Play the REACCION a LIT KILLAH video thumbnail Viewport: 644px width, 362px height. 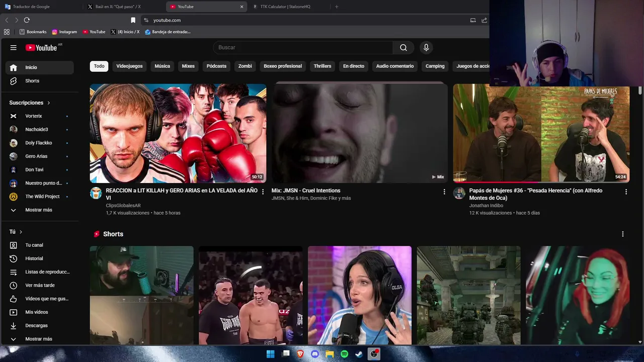click(x=178, y=133)
